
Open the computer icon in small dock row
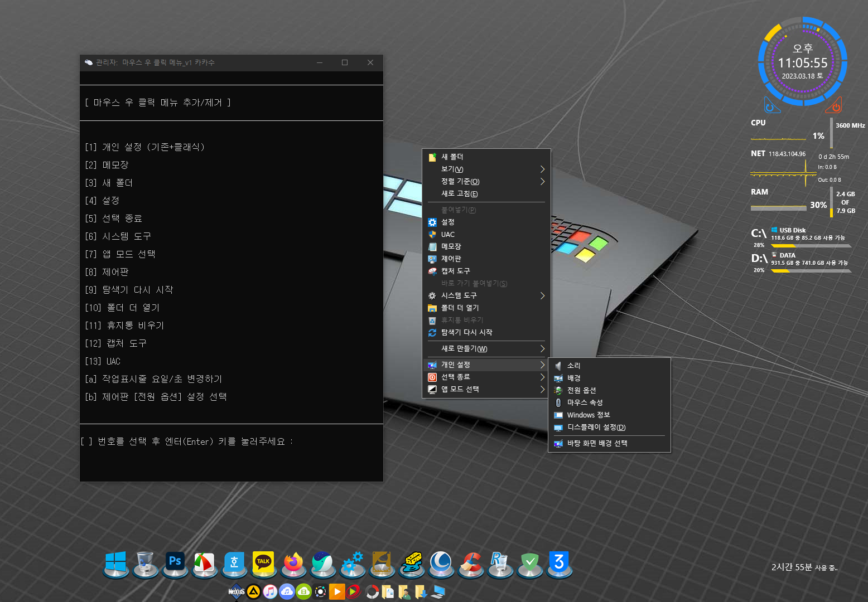point(438,591)
